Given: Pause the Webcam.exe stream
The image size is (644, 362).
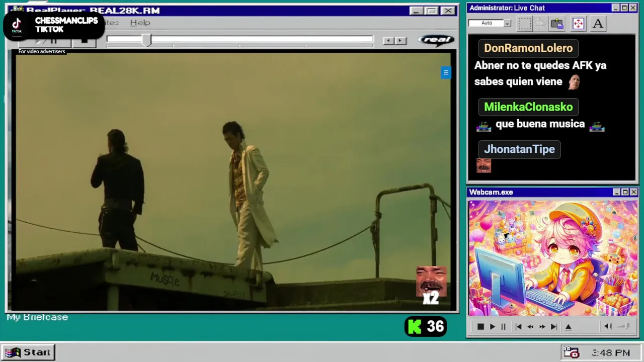Looking at the screenshot, I should (503, 327).
